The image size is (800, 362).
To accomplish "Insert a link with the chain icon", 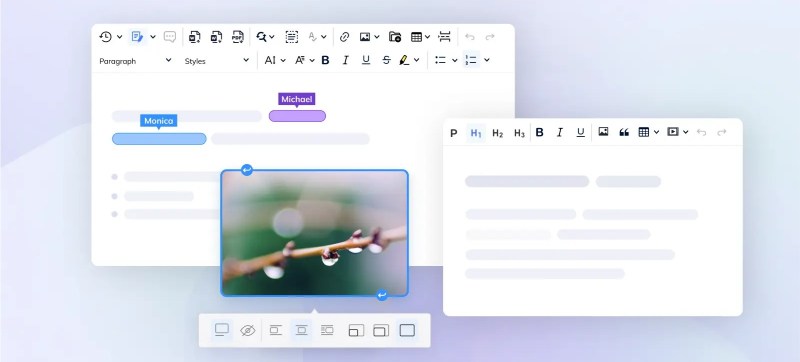I will click(x=344, y=37).
